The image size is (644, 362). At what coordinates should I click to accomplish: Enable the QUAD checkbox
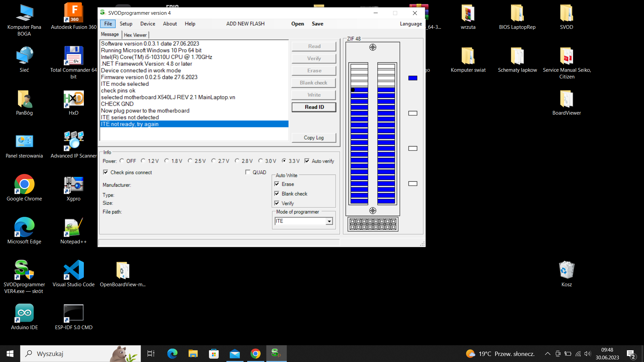tap(248, 172)
